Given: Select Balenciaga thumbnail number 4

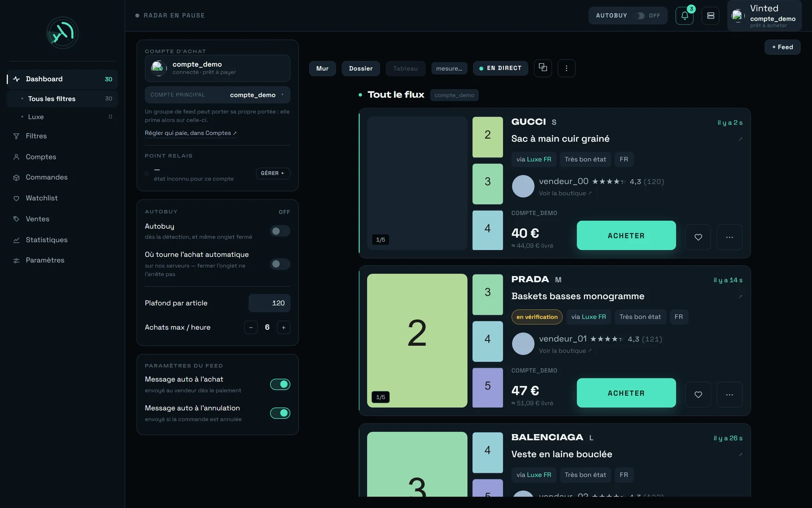Looking at the screenshot, I should click(488, 452).
